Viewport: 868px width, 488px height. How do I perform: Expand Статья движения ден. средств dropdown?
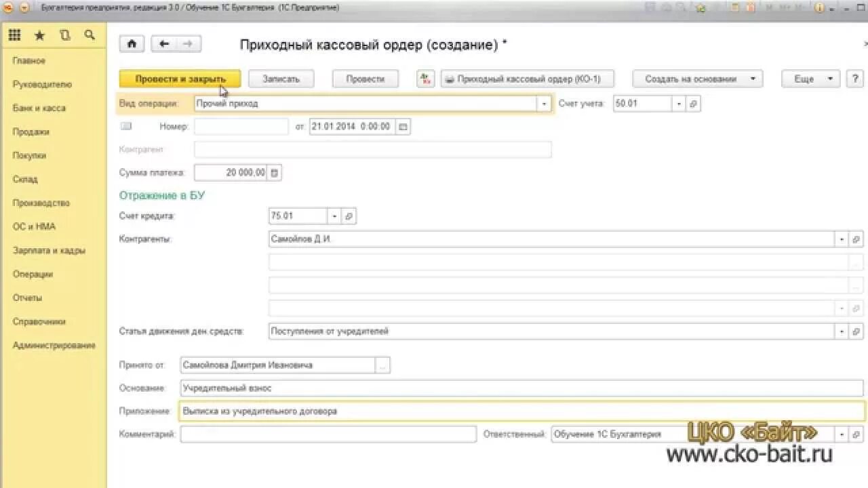click(842, 331)
